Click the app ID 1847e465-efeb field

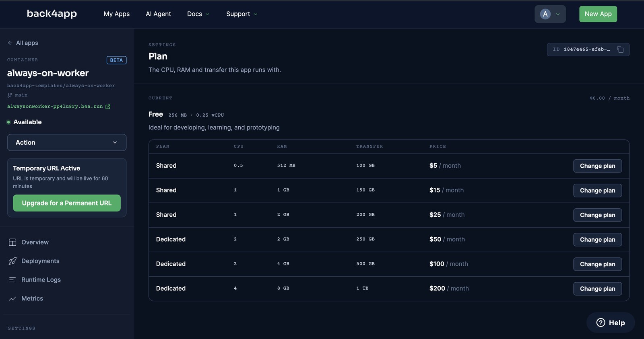coord(588,49)
